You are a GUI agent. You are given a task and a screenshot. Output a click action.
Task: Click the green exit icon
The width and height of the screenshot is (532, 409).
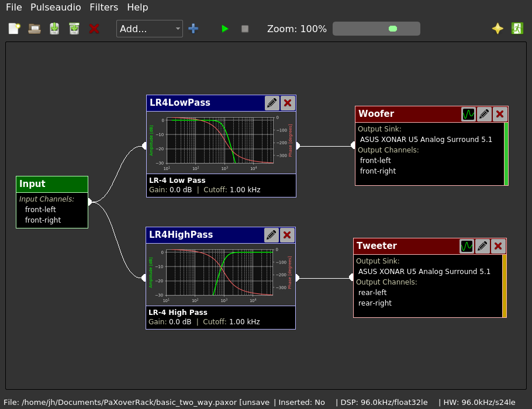pyautogui.click(x=517, y=29)
